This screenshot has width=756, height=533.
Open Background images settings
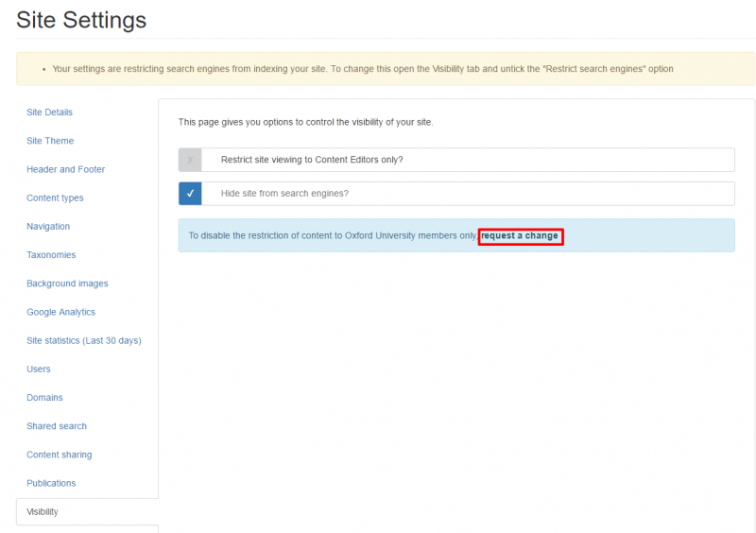tap(67, 284)
